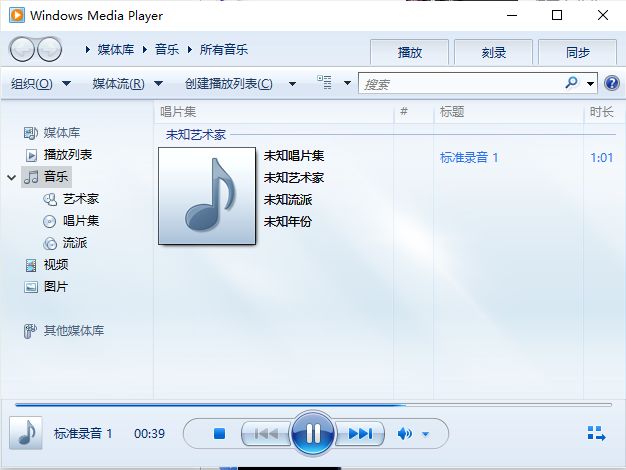This screenshot has width=626, height=470.
Task: Click 未知艺术家 beside the album art
Action: pyautogui.click(x=294, y=177)
